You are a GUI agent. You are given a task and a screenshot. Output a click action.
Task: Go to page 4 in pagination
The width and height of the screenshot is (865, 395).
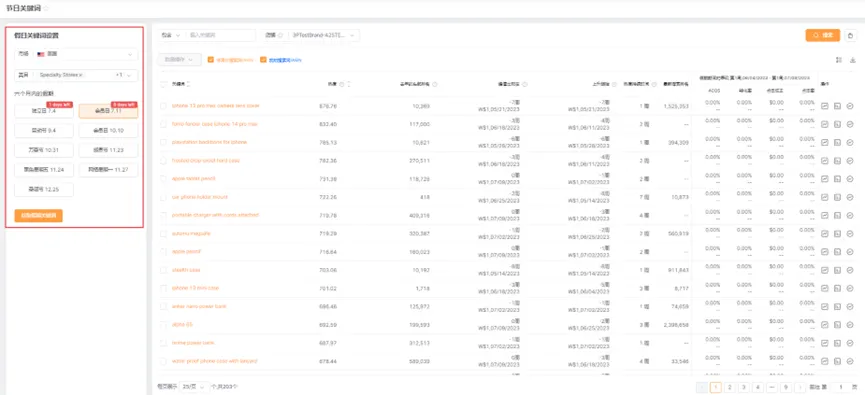point(757,387)
